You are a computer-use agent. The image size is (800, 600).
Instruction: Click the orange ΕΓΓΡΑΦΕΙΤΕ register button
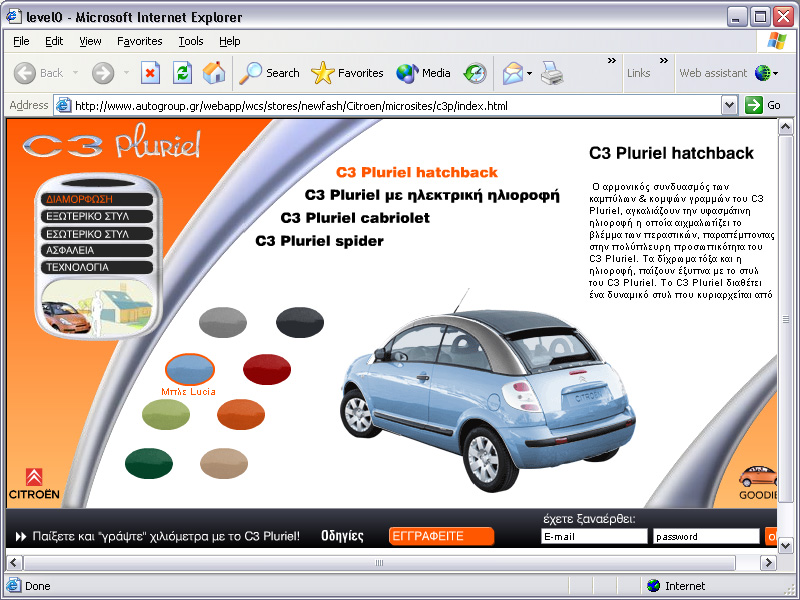[x=441, y=536]
